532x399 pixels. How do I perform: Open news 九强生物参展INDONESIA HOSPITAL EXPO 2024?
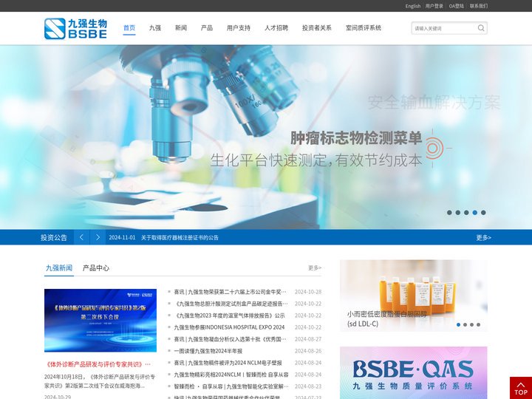click(x=229, y=327)
